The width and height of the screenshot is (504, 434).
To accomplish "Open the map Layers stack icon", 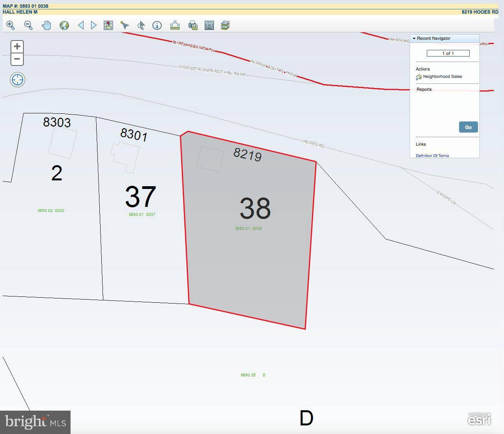I will [x=225, y=25].
